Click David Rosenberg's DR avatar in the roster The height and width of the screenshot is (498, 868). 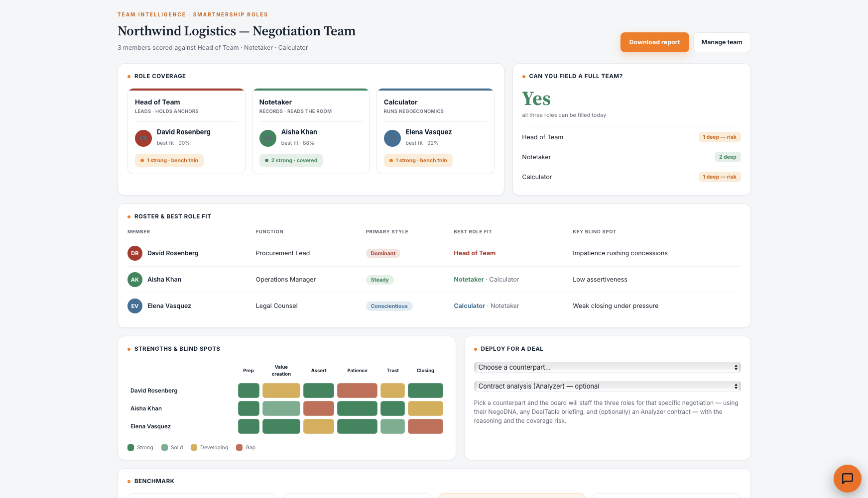point(135,253)
